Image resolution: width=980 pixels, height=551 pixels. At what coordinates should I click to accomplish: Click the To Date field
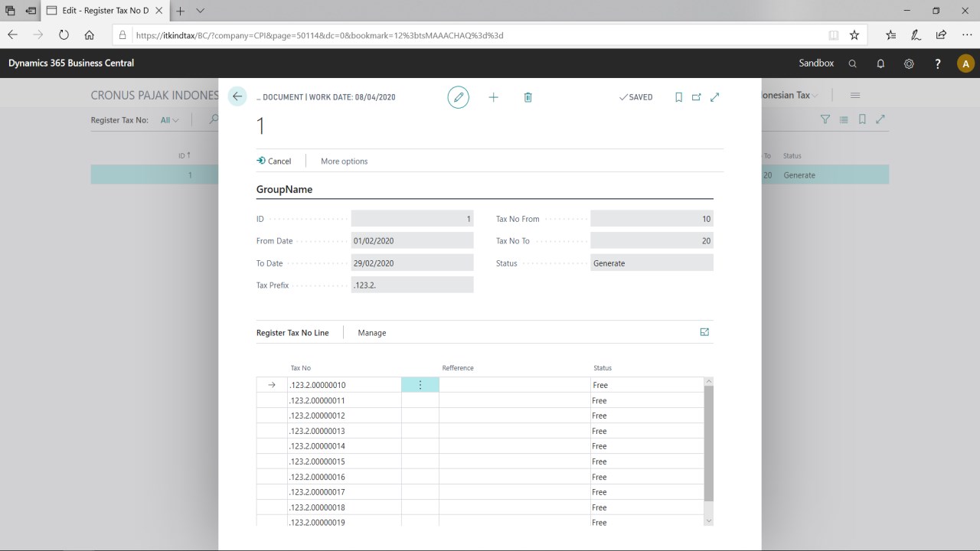click(412, 263)
